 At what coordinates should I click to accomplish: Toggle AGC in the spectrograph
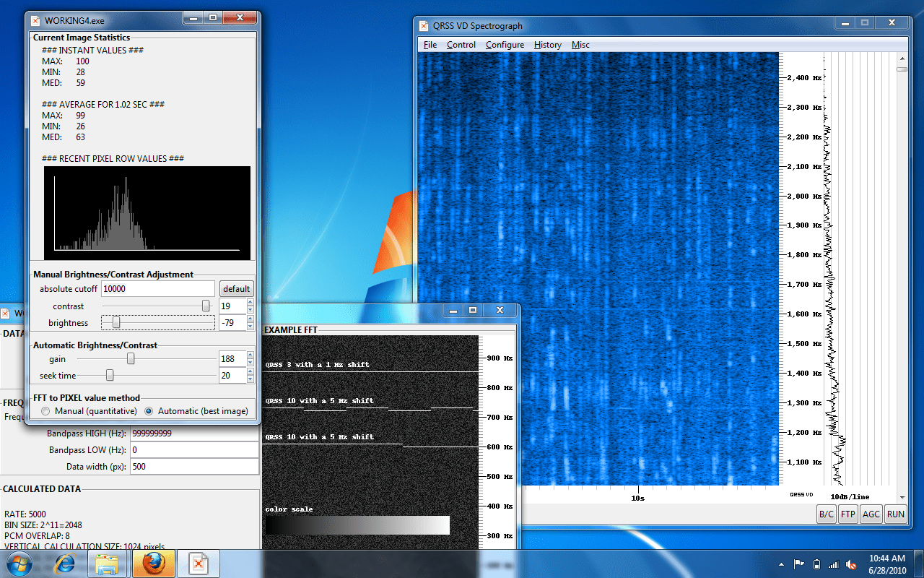point(871,514)
